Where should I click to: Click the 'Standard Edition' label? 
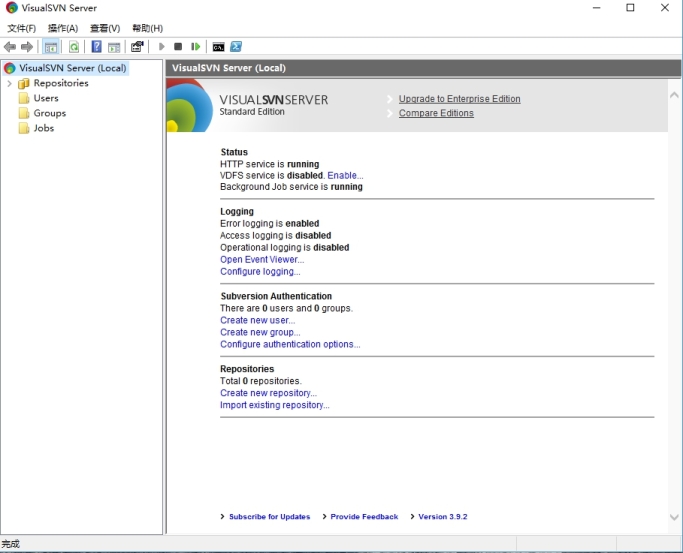tap(252, 112)
